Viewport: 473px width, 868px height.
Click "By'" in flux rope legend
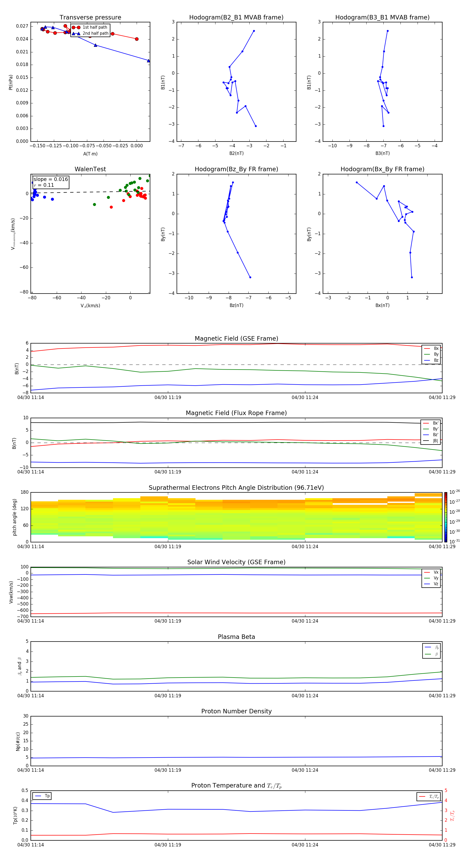point(436,429)
